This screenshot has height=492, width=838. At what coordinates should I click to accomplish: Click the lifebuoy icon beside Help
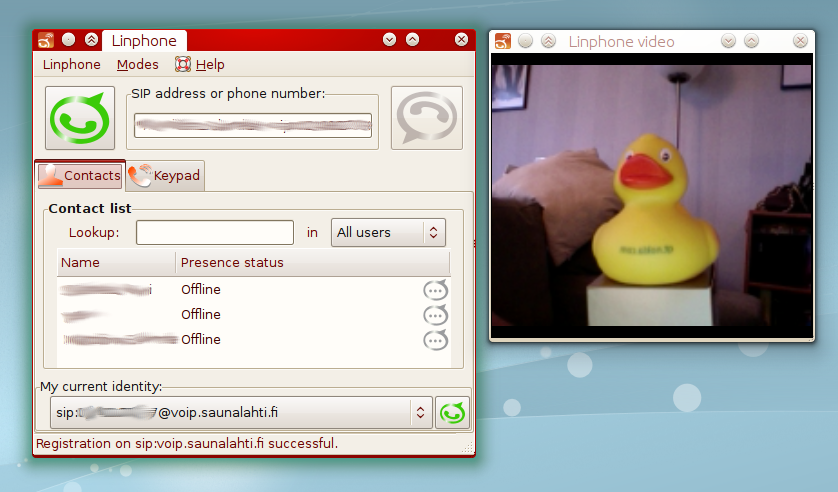(x=183, y=65)
